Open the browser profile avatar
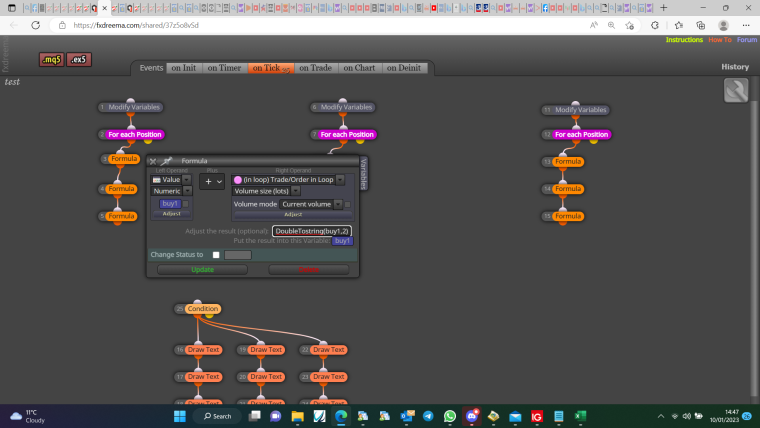The width and height of the screenshot is (760, 428). coord(723,25)
